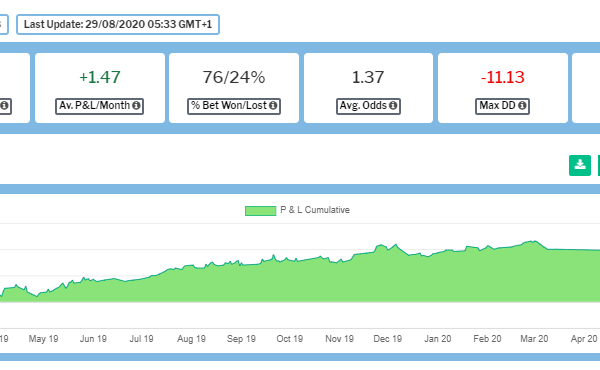This screenshot has height=370, width=600.
Task: Toggle the P & L Cumulative legend swatch
Action: pyautogui.click(x=261, y=211)
